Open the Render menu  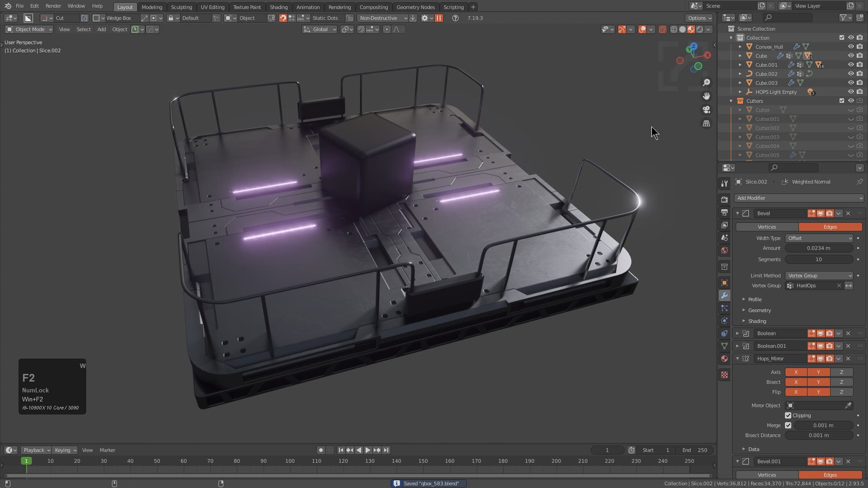click(53, 6)
